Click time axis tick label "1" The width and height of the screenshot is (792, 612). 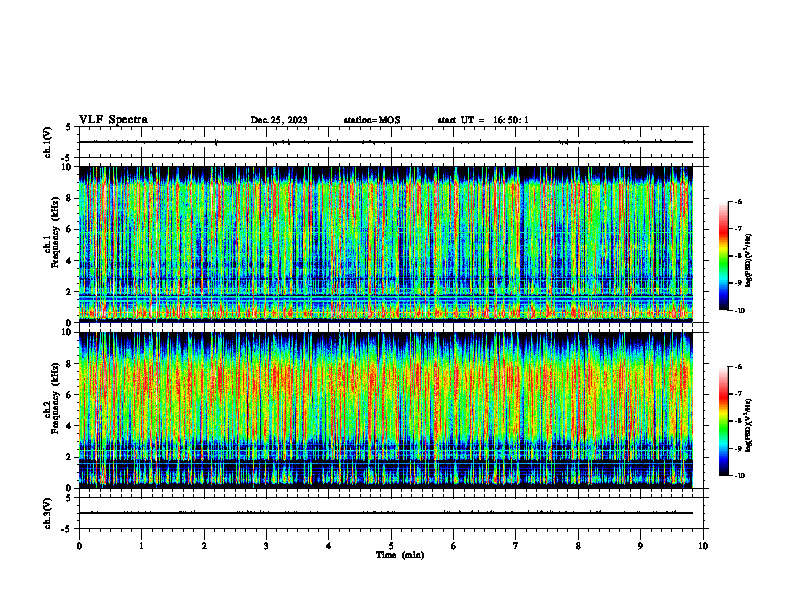pos(141,546)
